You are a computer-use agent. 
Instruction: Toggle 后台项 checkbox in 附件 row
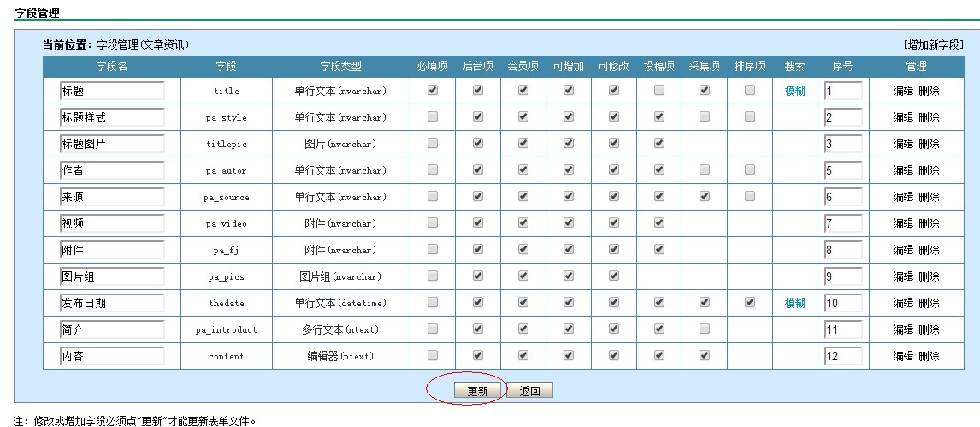coord(478,249)
